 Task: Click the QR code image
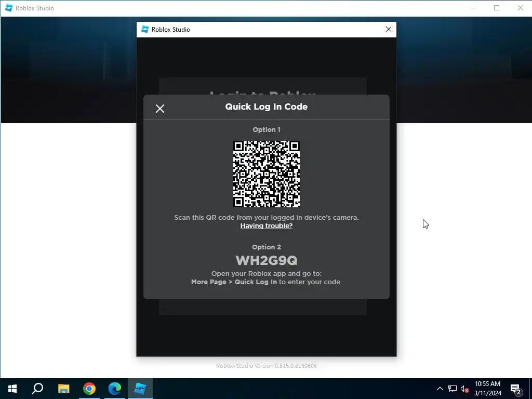(267, 174)
